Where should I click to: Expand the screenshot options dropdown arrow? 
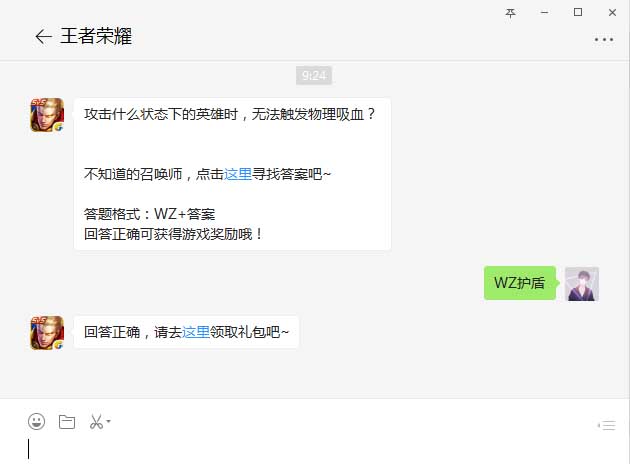click(x=108, y=421)
